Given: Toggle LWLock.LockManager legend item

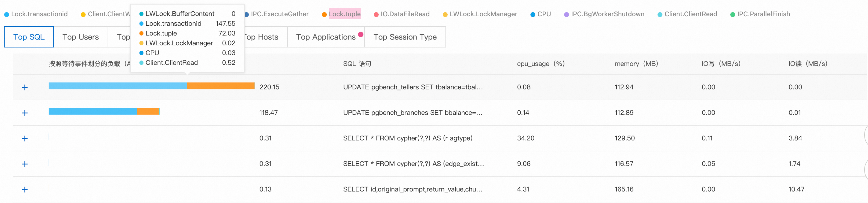Looking at the screenshot, I should (483, 14).
